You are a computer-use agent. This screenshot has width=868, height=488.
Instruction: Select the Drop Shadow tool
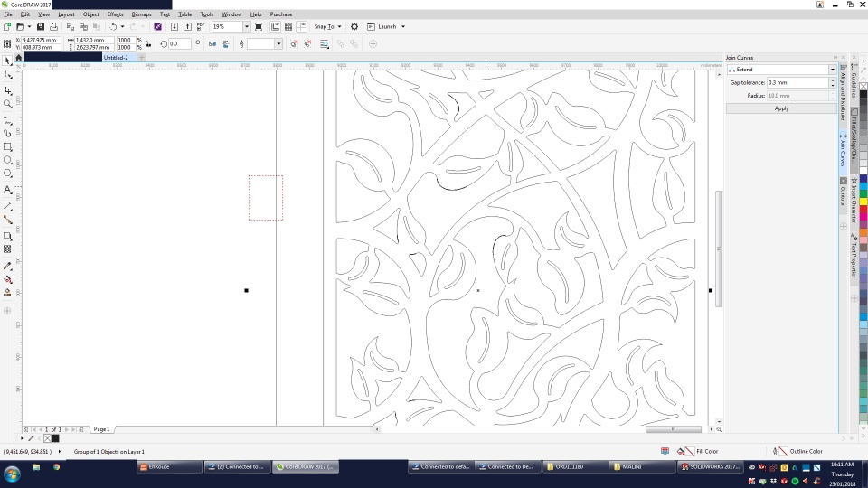7,236
